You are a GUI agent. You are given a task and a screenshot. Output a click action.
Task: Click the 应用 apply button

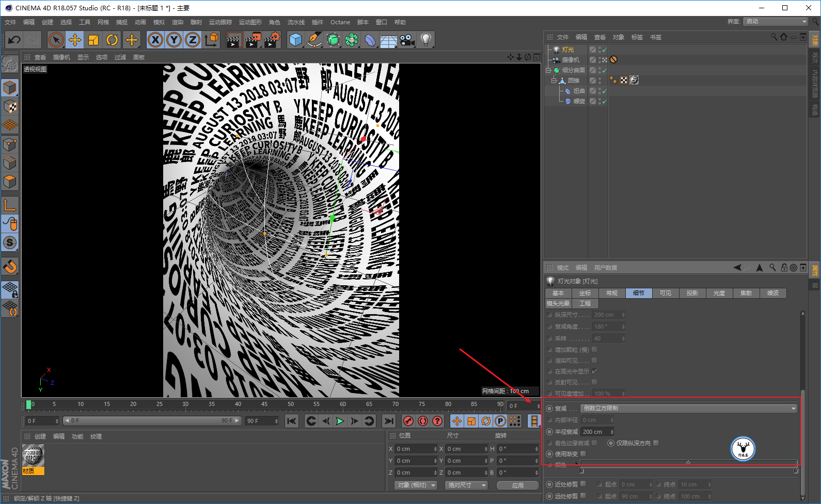(x=518, y=485)
